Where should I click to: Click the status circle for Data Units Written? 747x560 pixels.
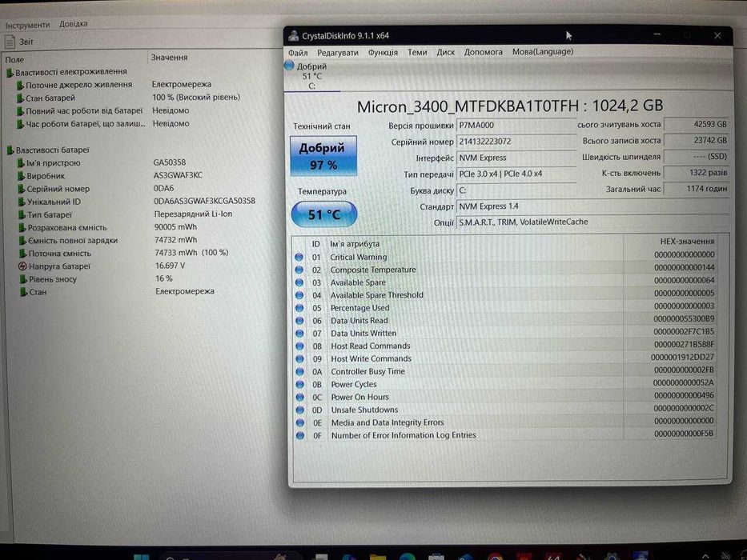(x=299, y=334)
